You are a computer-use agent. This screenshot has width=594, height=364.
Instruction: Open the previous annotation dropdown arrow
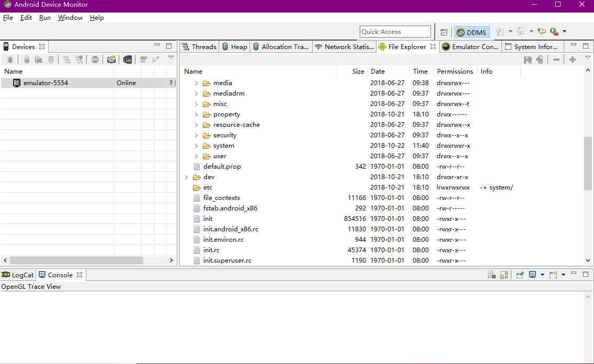point(531,31)
